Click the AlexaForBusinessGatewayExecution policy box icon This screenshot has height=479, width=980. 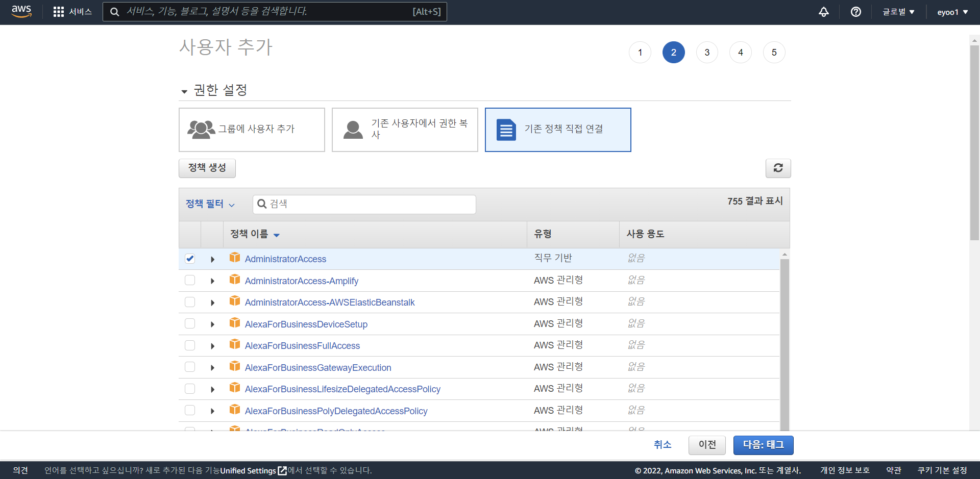235,366
